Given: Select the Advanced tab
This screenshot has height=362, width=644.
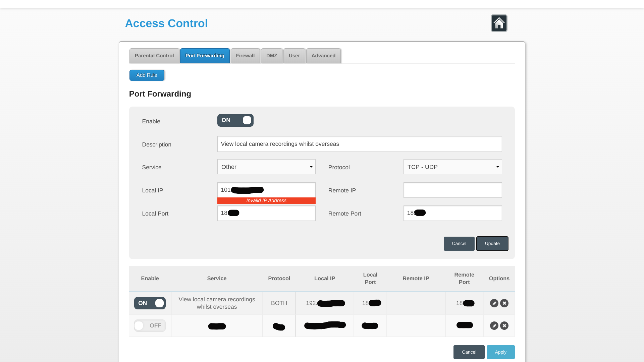Looking at the screenshot, I should (323, 56).
